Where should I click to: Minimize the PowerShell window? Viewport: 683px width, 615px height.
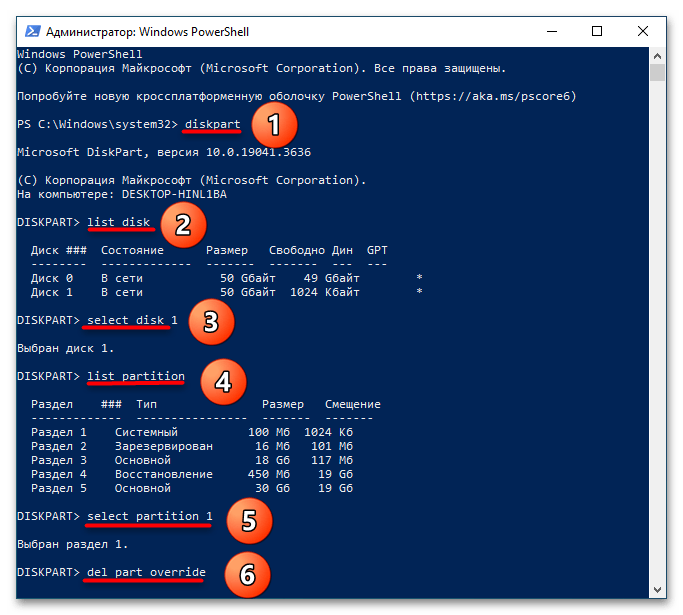[552, 31]
